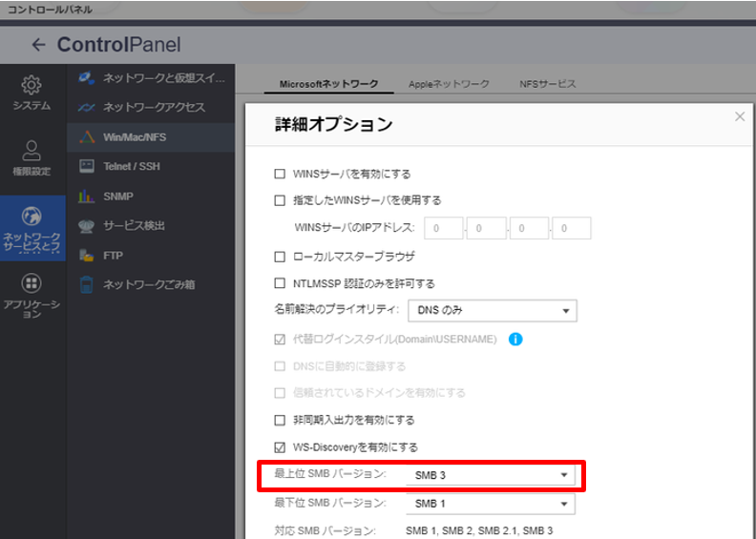Open the 最上位 SMB バージョン dropdown
This screenshot has width=756, height=539.
491,475
